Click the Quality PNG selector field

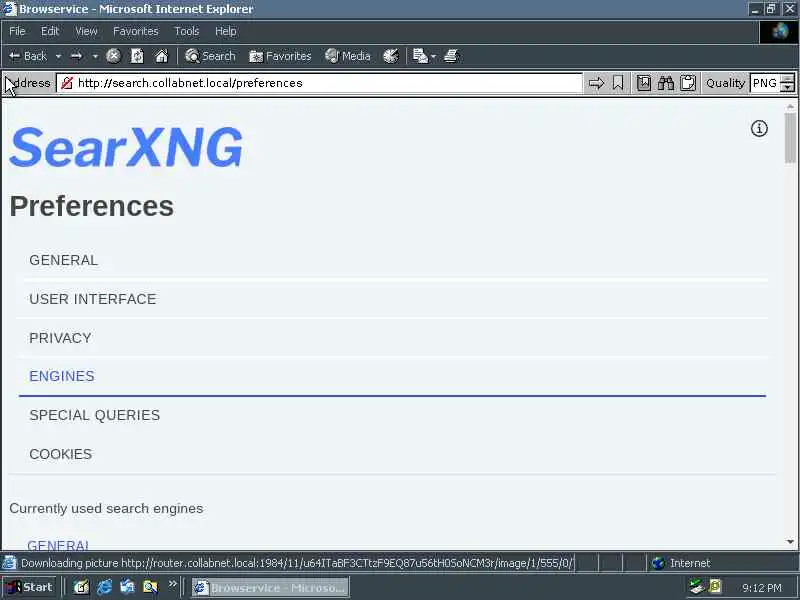(x=765, y=83)
